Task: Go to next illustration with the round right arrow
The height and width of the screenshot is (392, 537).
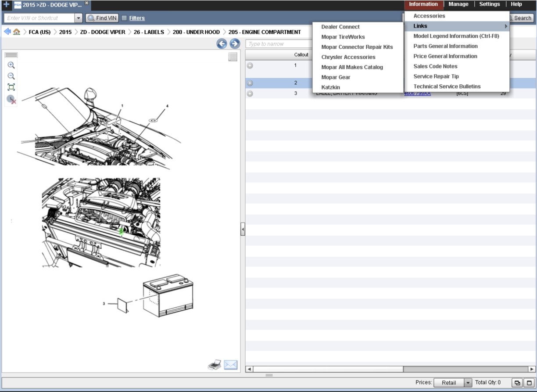Action: point(235,43)
